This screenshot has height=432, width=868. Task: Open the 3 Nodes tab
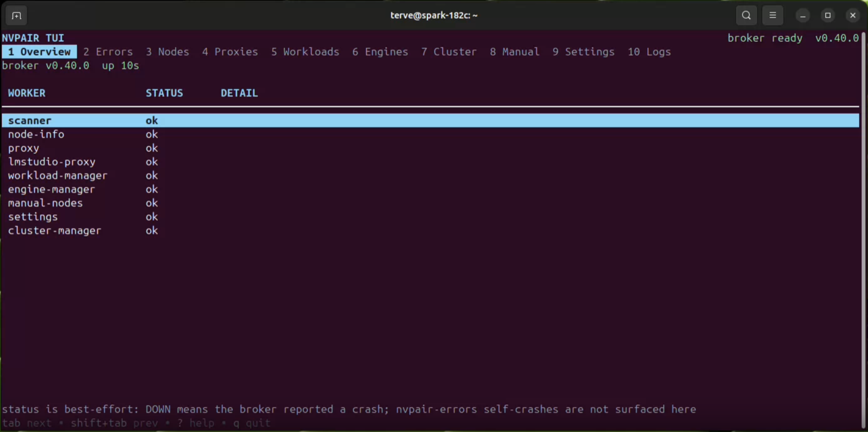tap(167, 52)
